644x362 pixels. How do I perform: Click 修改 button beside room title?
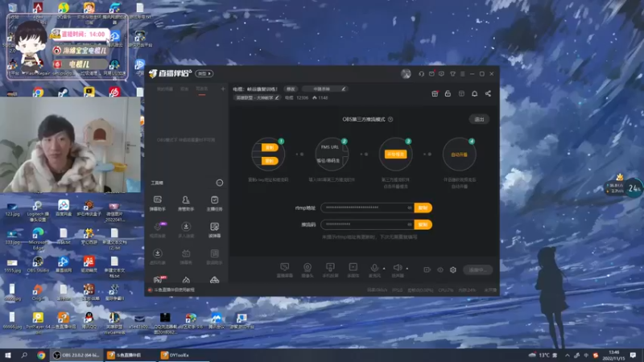click(x=291, y=88)
